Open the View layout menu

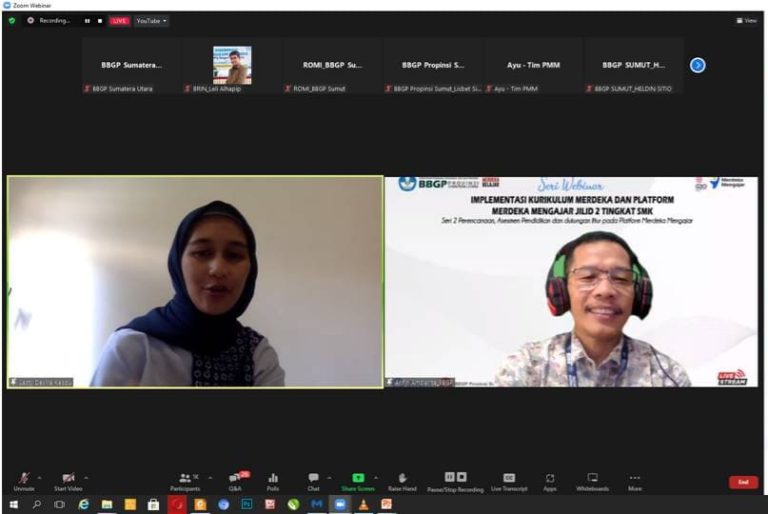(747, 21)
